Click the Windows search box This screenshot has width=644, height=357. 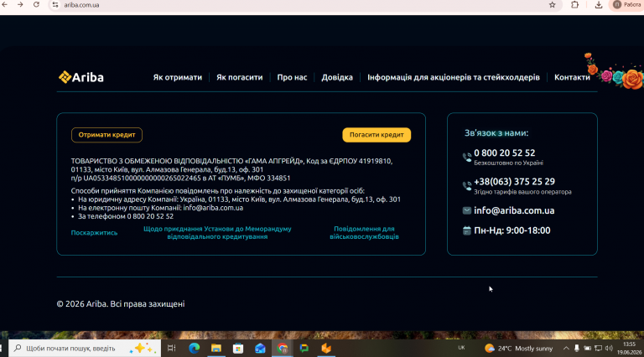point(85,349)
